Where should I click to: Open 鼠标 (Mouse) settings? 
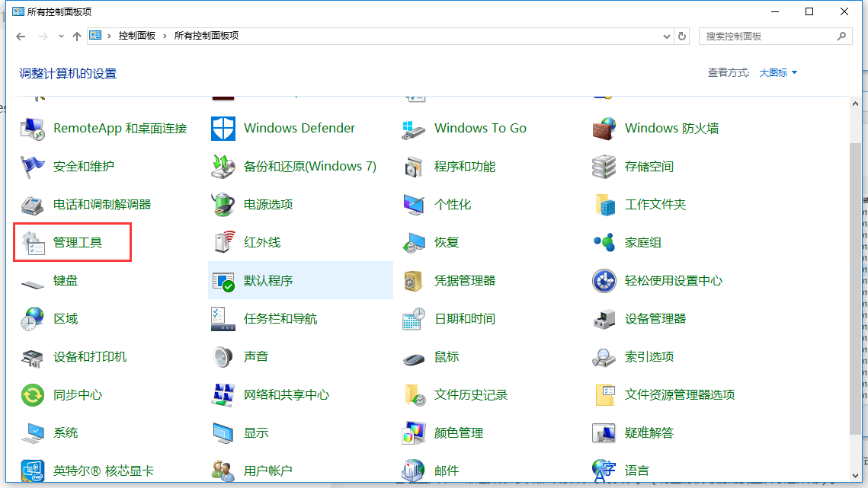coord(447,356)
